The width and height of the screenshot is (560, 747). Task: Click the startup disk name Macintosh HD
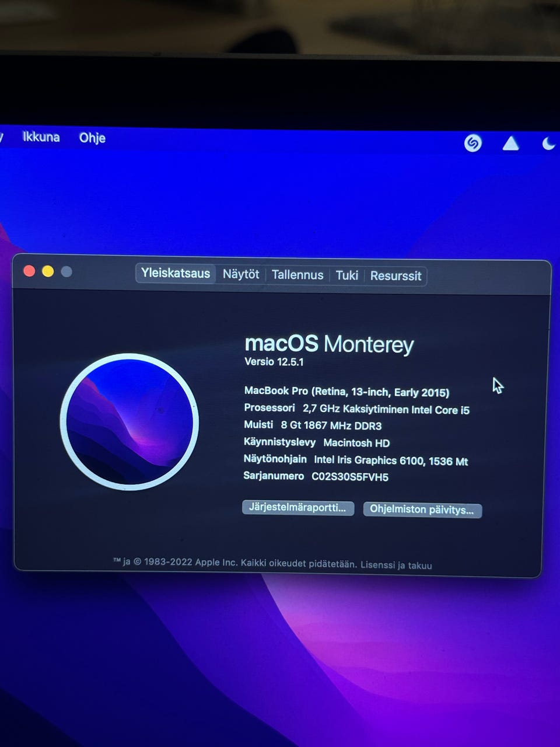click(356, 443)
